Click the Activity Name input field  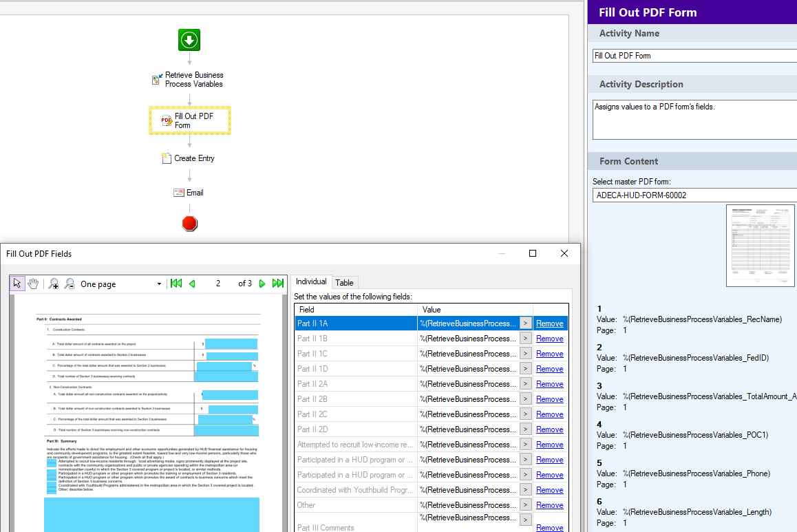tap(694, 56)
